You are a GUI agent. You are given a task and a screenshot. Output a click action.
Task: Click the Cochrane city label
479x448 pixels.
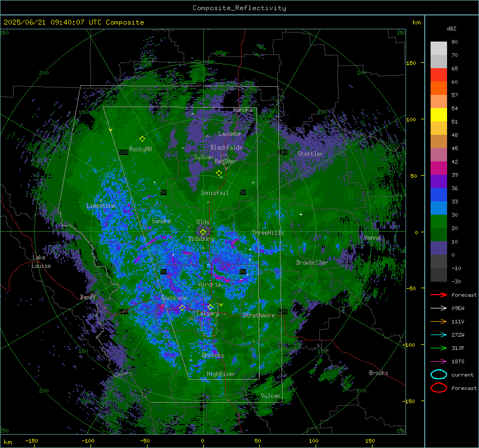point(174,298)
